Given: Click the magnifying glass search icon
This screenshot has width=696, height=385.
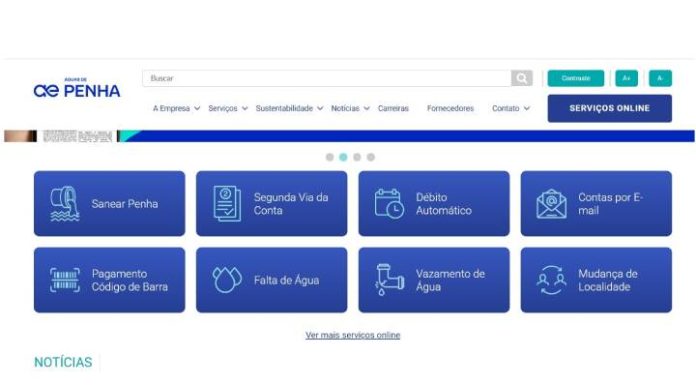Looking at the screenshot, I should point(522,78).
